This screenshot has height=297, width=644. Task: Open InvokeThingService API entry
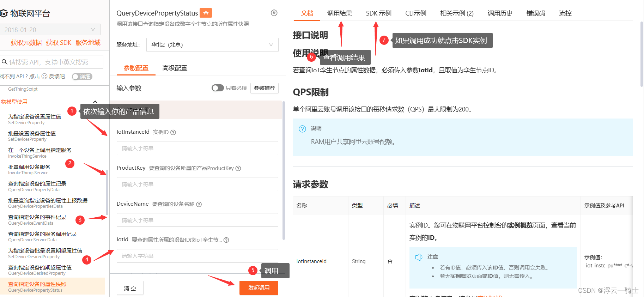coord(40,153)
